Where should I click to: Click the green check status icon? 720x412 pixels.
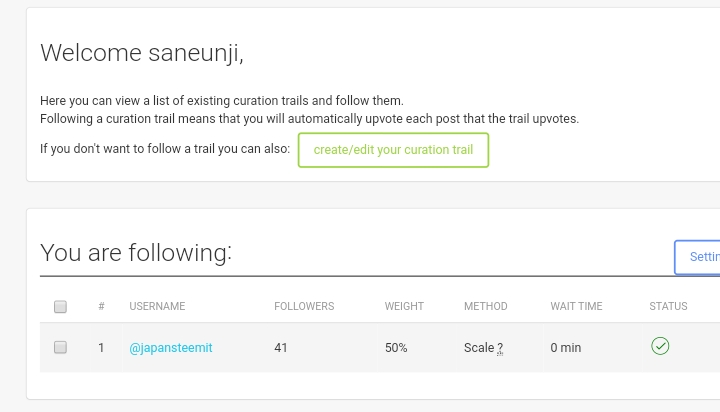[x=660, y=346]
